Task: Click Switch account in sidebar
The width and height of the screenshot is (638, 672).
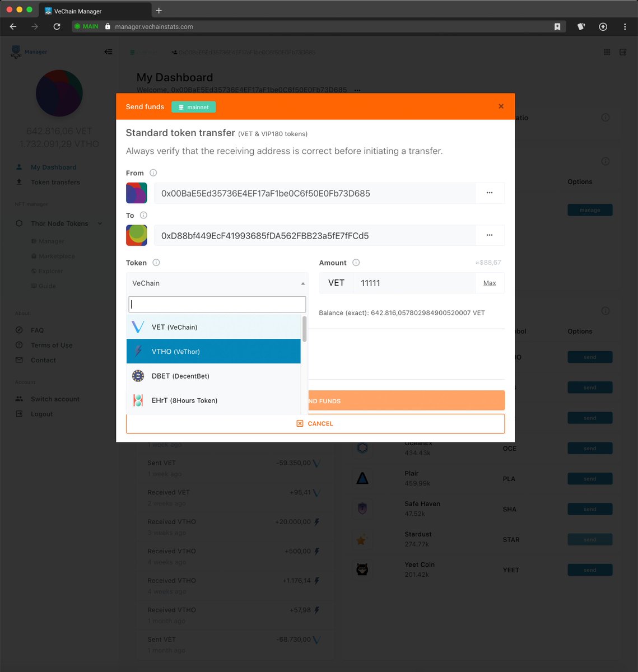Action: [x=55, y=399]
